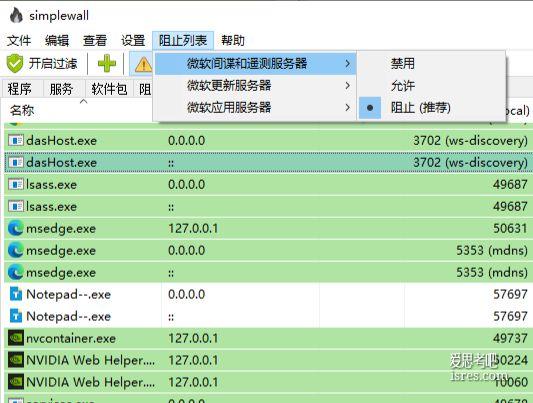Click :: address in lsass.exe row
The image size is (533, 403).
click(171, 207)
